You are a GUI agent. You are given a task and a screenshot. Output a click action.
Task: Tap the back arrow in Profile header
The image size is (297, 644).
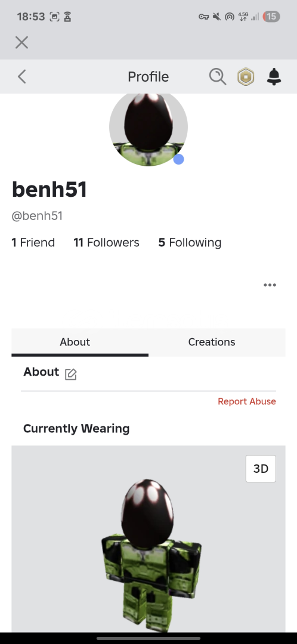pos(22,76)
